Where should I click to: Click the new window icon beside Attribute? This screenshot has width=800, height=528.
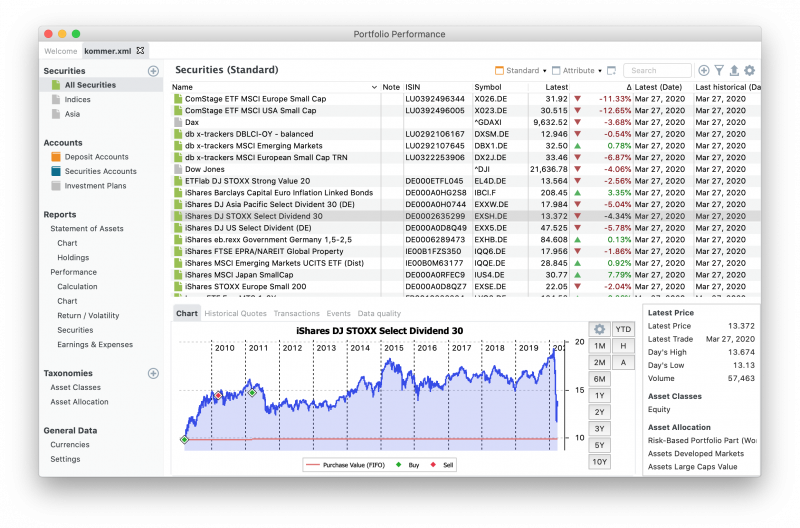tap(611, 70)
